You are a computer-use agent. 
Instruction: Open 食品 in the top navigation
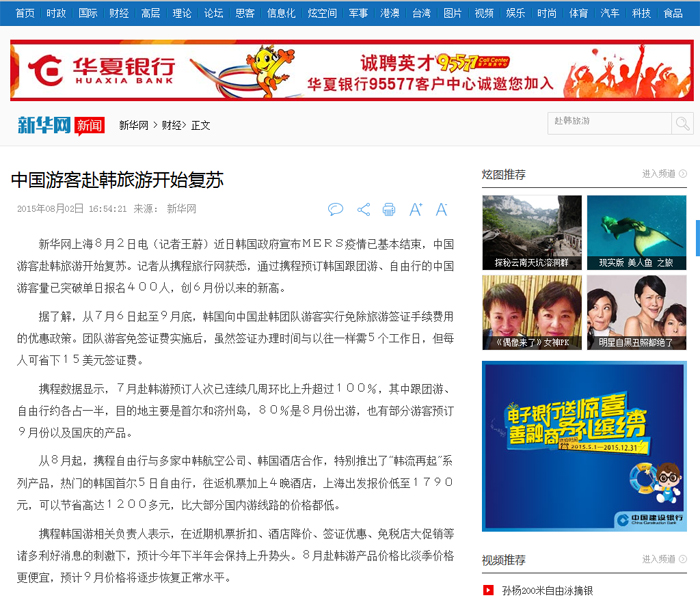673,13
